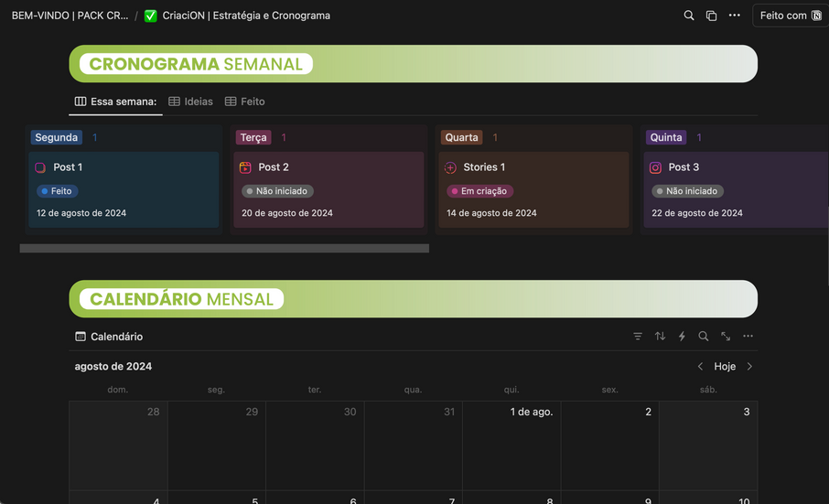Viewport: 829px width, 504px height.
Task: Select calendar day 28 cell
Action: pos(118,445)
